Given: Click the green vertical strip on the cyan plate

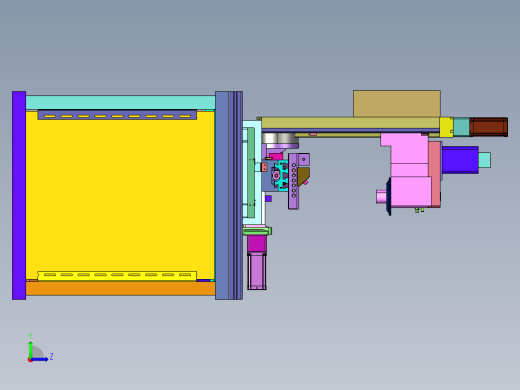Looking at the screenshot, I should coord(251,172).
